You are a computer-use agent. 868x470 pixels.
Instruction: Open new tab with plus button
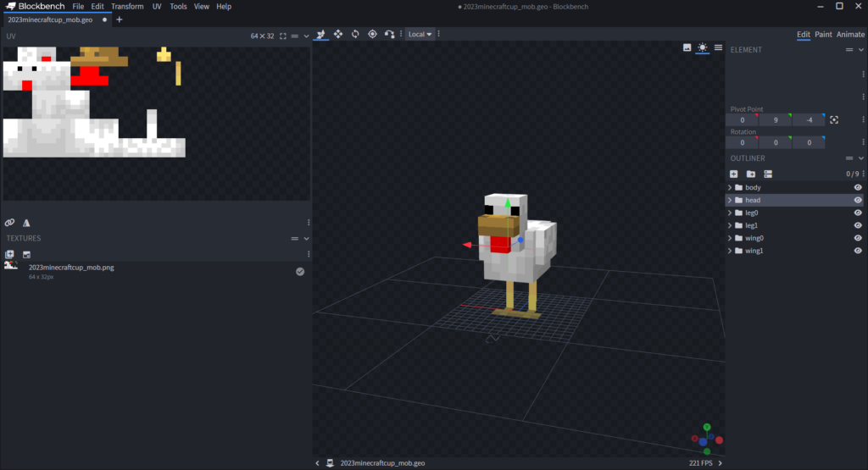tap(119, 19)
